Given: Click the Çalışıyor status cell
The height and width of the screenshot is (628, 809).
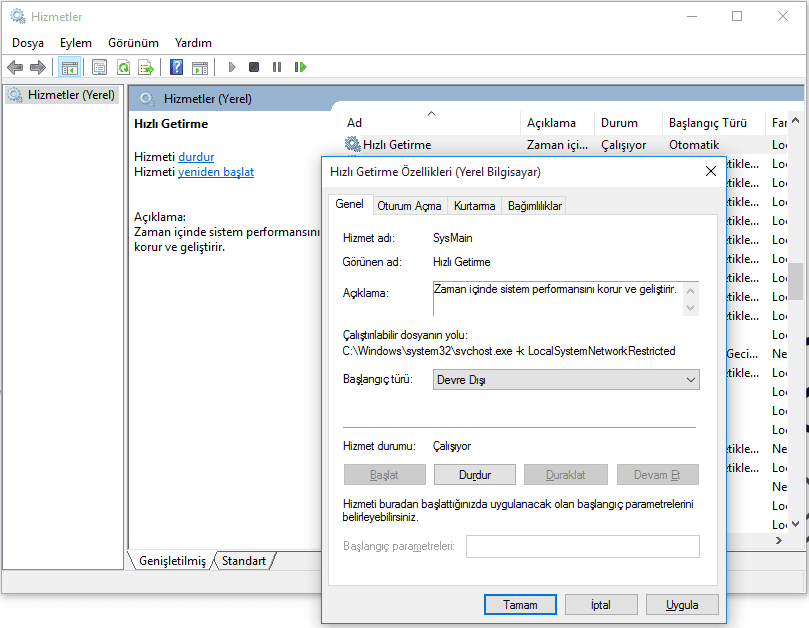Looking at the screenshot, I should [623, 145].
